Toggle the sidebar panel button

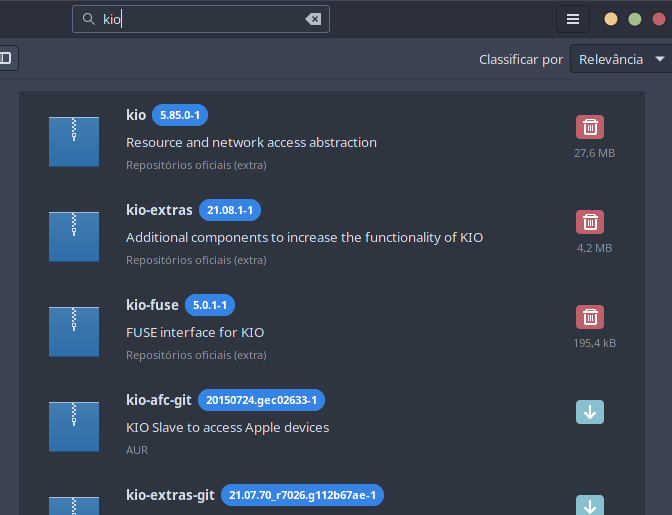(6, 58)
